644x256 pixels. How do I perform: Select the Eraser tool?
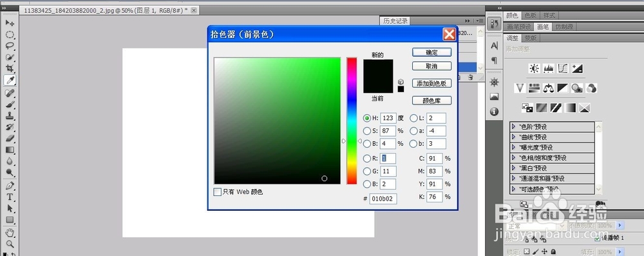pos(10,138)
